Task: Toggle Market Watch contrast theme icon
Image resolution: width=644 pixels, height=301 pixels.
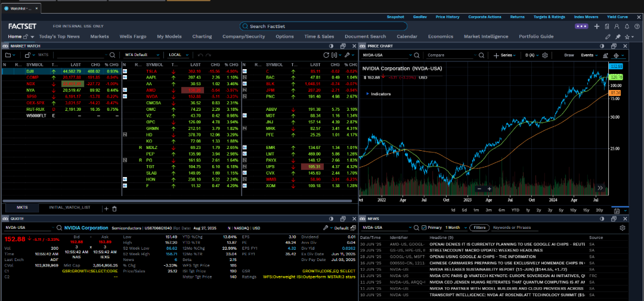Action: pos(332,46)
